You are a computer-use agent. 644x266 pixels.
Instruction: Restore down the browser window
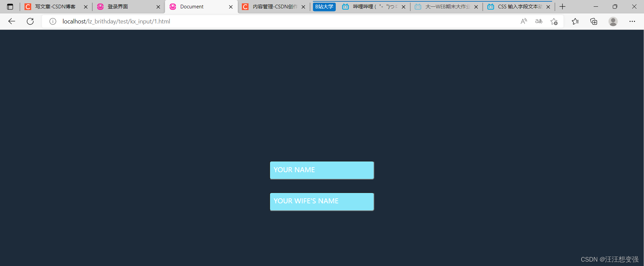coord(615,7)
